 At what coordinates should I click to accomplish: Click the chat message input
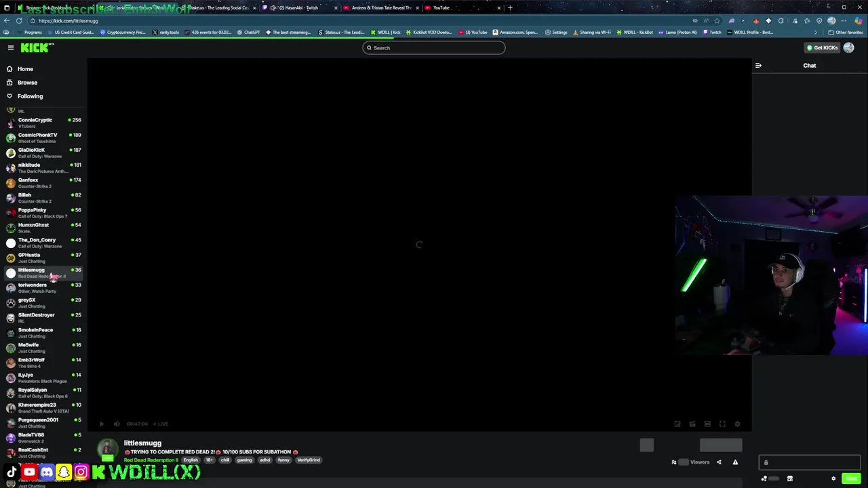point(810,462)
